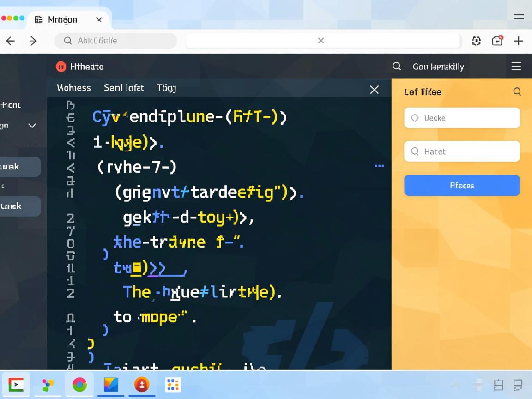Launch Chrome from the taskbar

79,384
